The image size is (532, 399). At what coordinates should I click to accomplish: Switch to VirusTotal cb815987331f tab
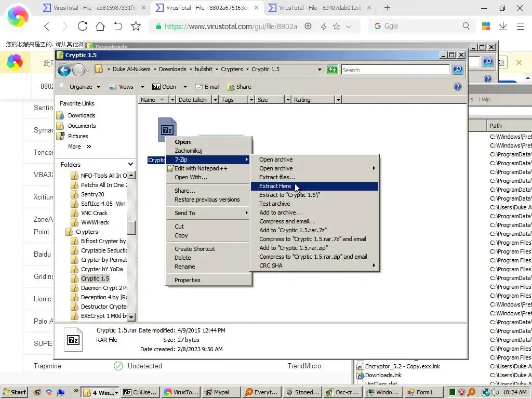click(x=95, y=7)
